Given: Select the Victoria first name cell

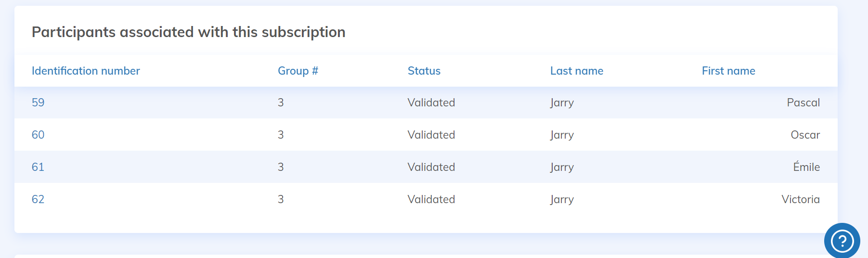Looking at the screenshot, I should pos(800,199).
